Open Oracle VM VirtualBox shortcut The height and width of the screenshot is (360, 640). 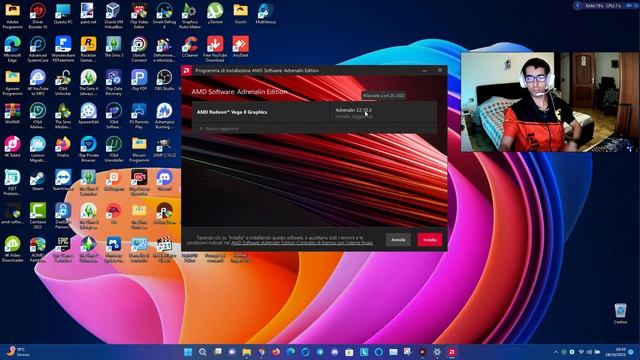[x=113, y=16]
